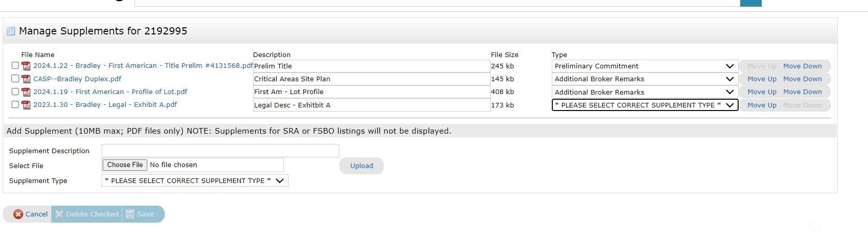868x237 pixels.
Task: Click the Save floppy disk icon
Action: tap(130, 214)
